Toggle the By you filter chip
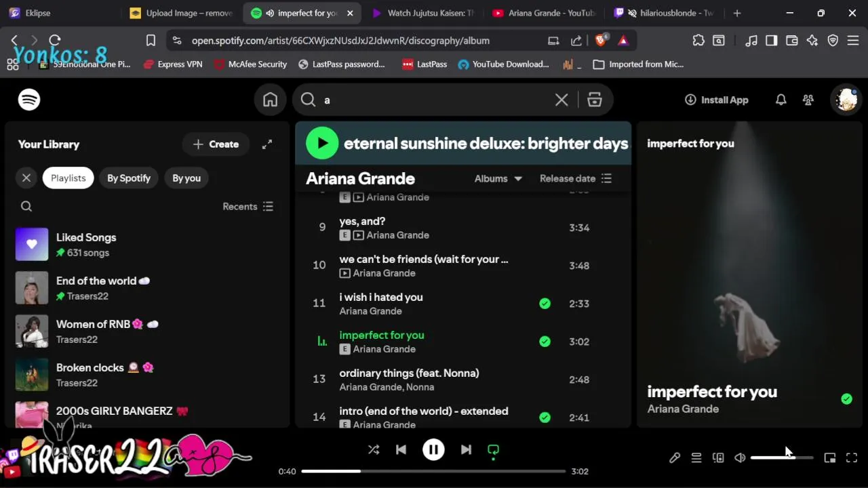868x488 pixels. (x=186, y=178)
